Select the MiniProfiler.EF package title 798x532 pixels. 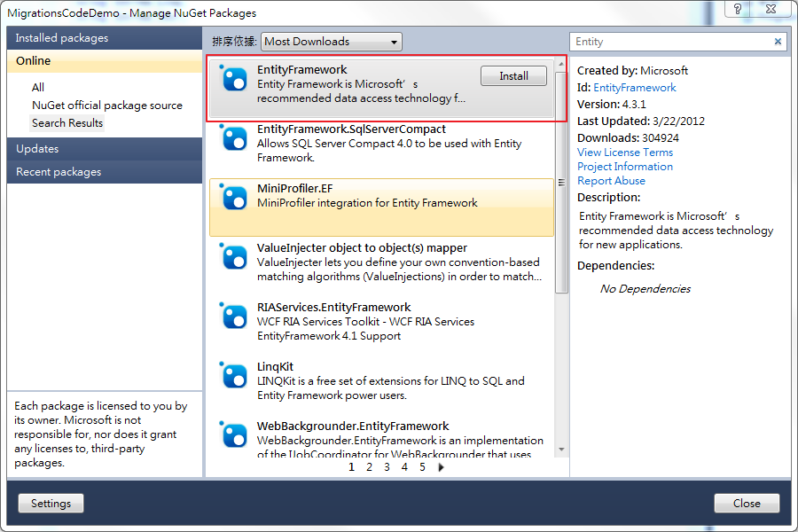[294, 189]
